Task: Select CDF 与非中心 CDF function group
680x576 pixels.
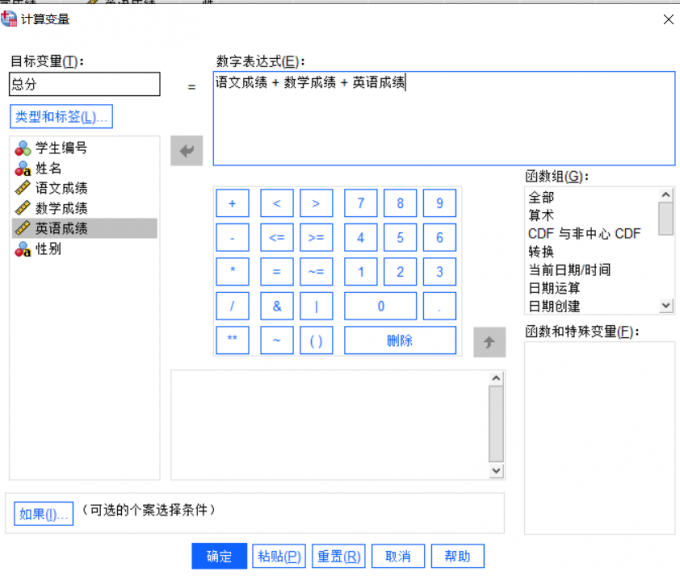Action: 584,234
